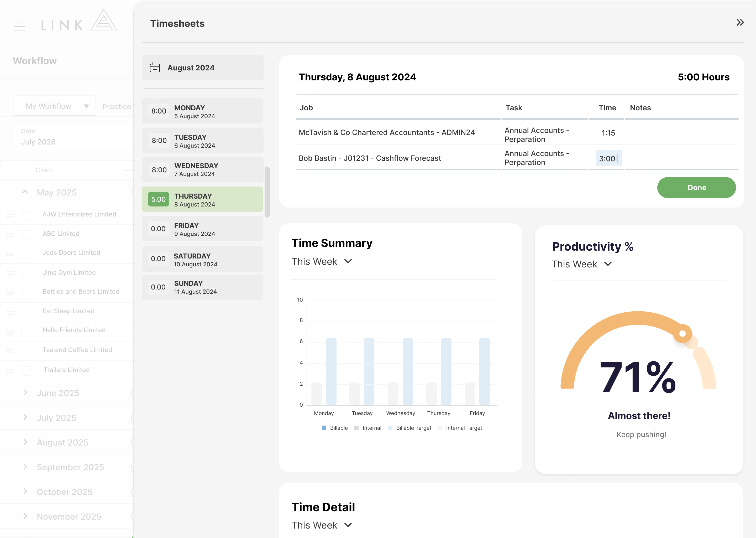This screenshot has width=756, height=538.
Task: Click the Billable Target legend marker
Action: pos(390,428)
